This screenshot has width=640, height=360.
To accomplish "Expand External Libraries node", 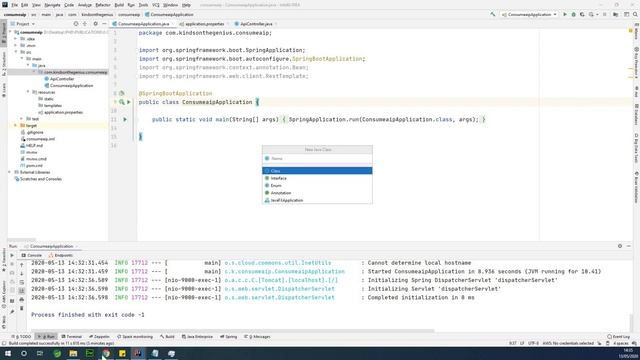I will point(10,172).
